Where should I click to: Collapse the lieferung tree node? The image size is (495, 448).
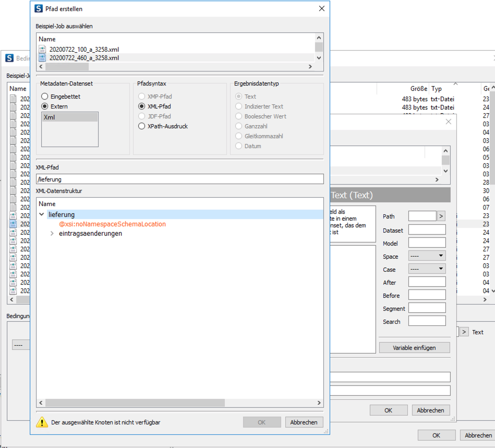coord(42,214)
